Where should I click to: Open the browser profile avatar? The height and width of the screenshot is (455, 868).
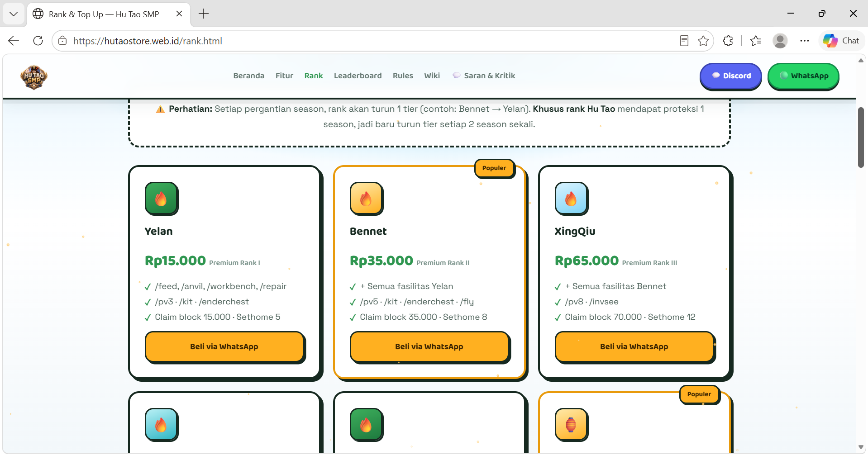coord(780,41)
